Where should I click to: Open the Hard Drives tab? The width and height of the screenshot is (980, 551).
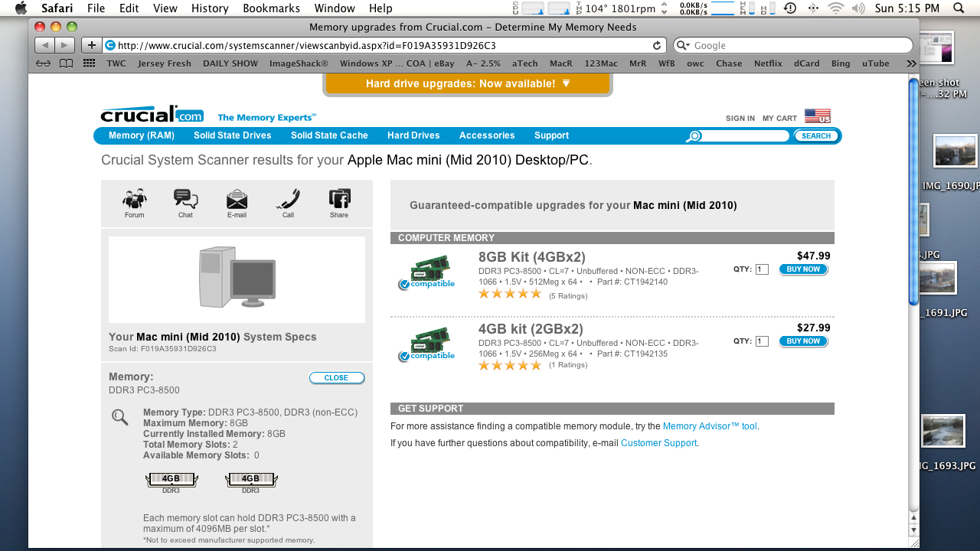(x=413, y=135)
